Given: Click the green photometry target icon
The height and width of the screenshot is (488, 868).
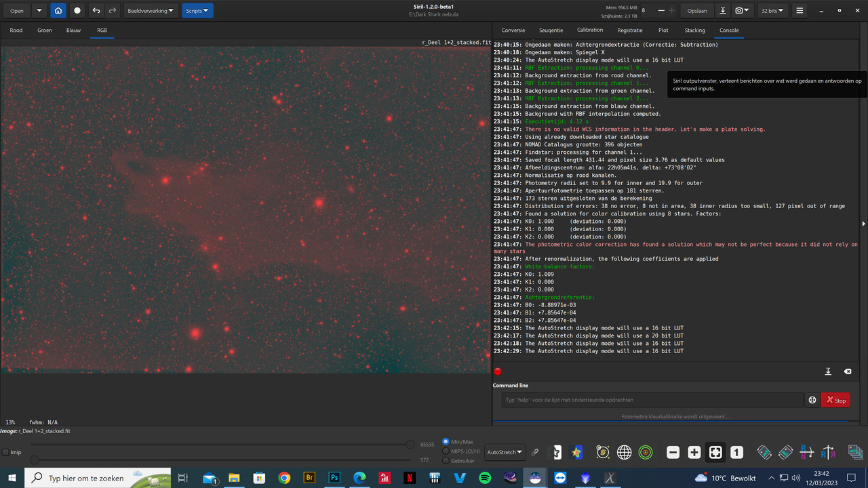Looking at the screenshot, I should (x=646, y=452).
